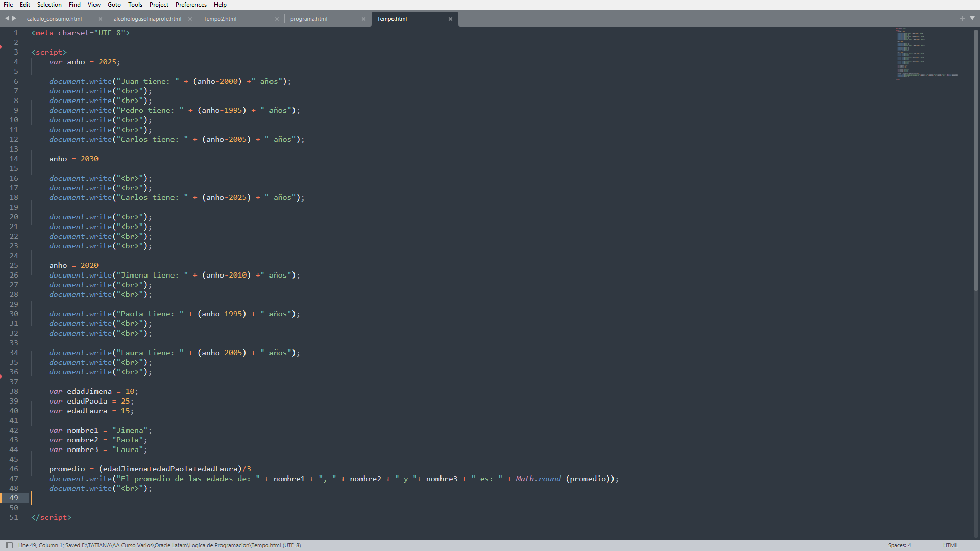
Task: Click line number 25 in gutter
Action: [x=14, y=265]
